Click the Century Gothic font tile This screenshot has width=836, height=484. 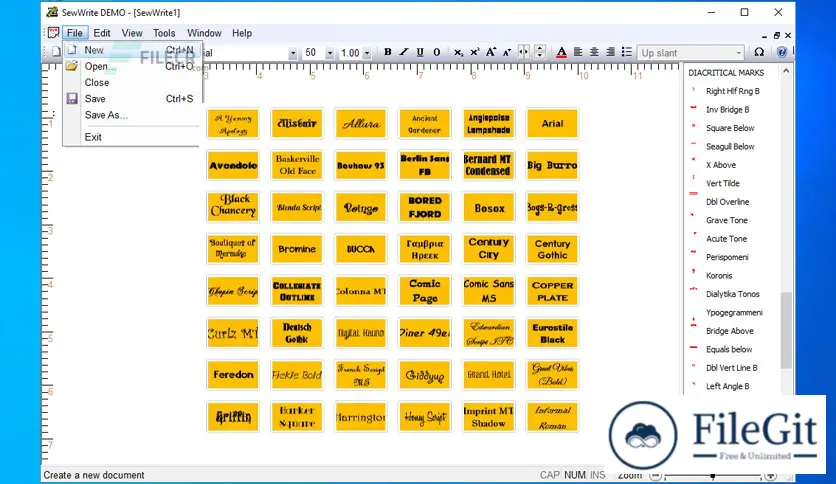552,249
